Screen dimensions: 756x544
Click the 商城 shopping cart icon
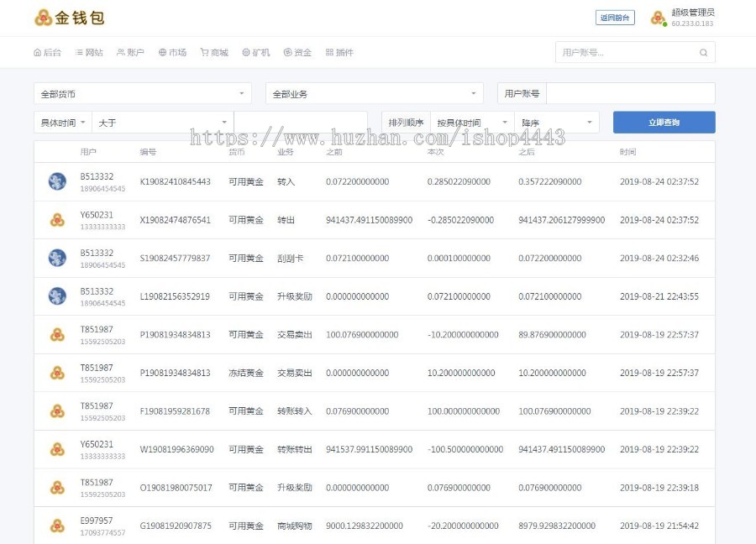click(203, 52)
